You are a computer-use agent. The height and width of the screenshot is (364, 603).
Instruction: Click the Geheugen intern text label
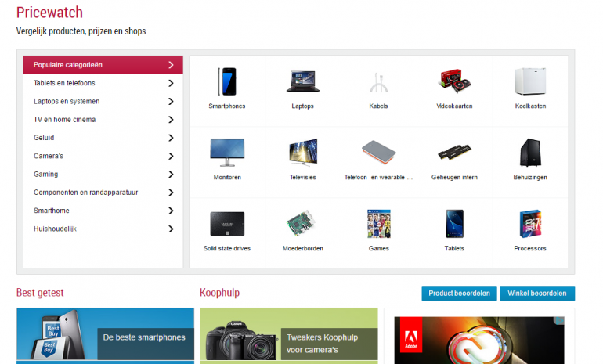tap(454, 177)
